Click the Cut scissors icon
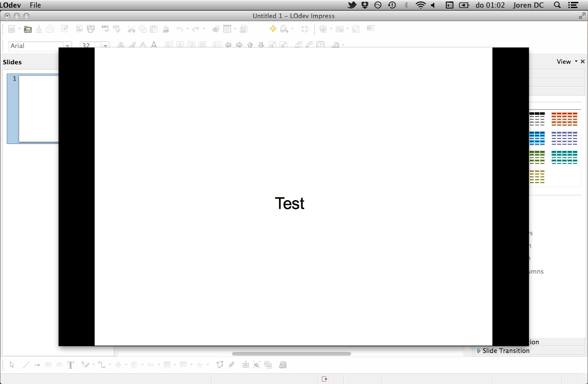 [x=131, y=29]
